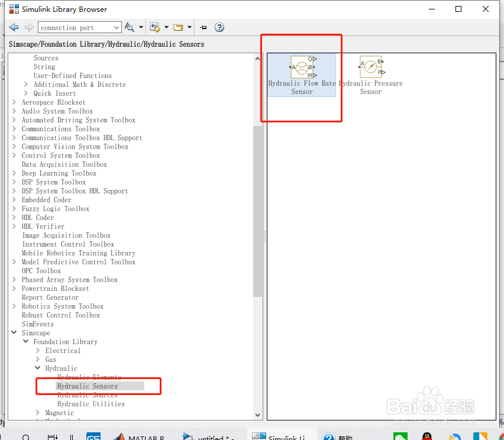Select Data Acquisition Toolbox

coord(64,164)
